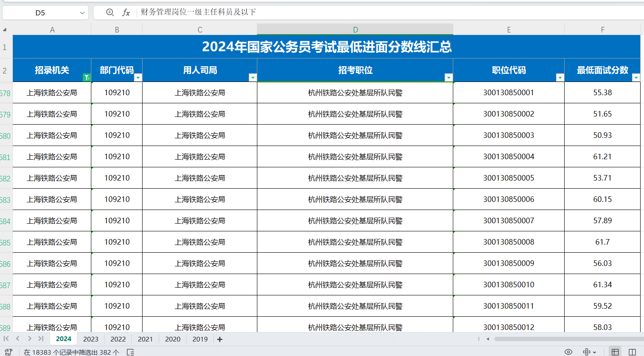Click the zoom magnifier icon in formula bar
The width and height of the screenshot is (644, 356).
click(110, 12)
